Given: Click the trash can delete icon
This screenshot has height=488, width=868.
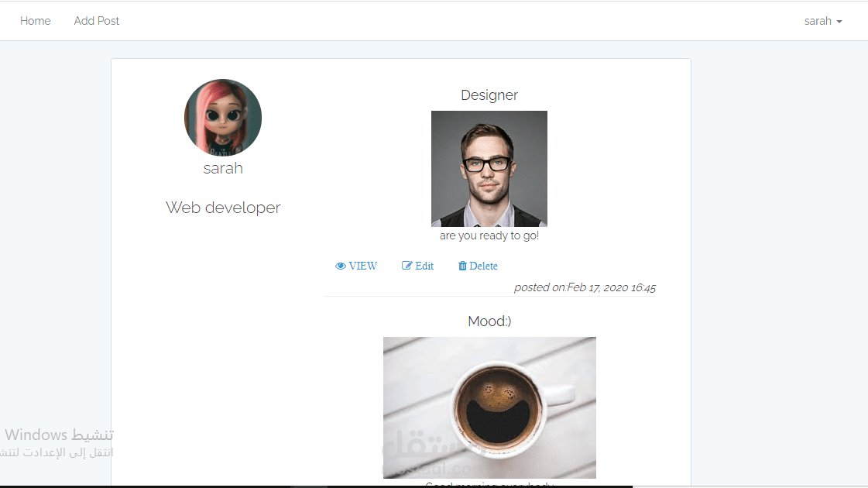Looking at the screenshot, I should pyautogui.click(x=462, y=266).
